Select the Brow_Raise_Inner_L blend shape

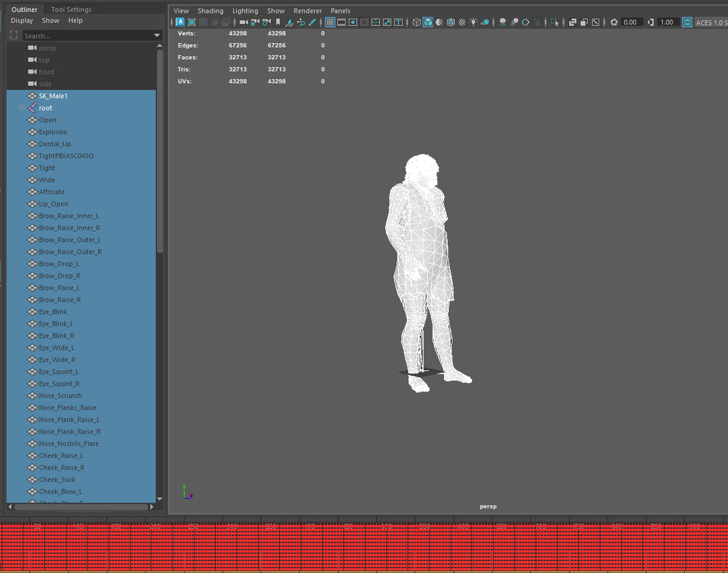[69, 216]
